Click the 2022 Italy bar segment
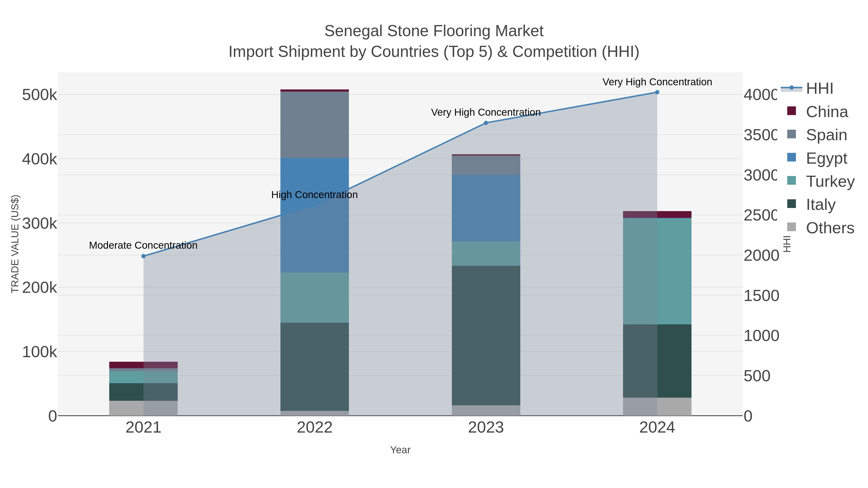 315,367
